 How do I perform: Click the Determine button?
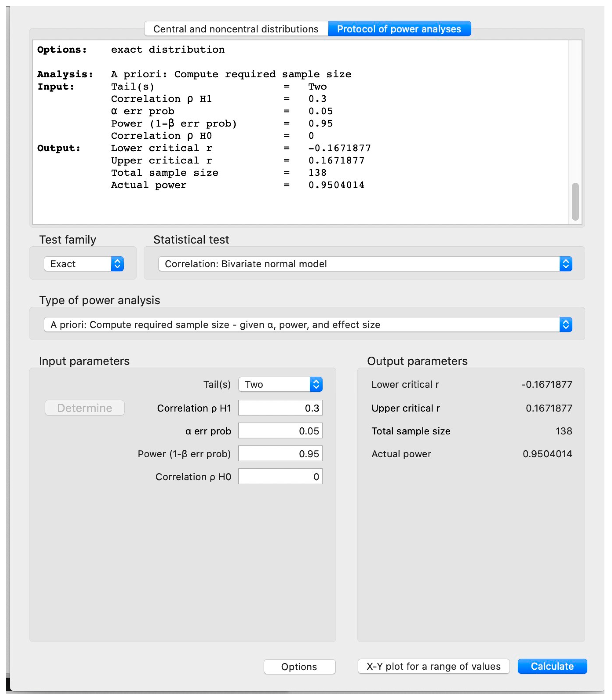85,408
